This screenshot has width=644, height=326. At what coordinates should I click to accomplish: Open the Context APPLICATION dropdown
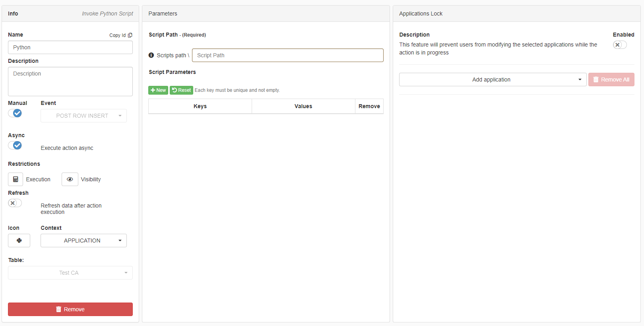point(83,241)
